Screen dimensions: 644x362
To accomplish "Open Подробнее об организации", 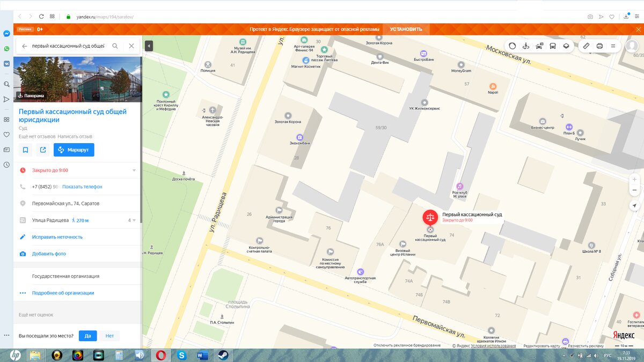I will 63,293.
